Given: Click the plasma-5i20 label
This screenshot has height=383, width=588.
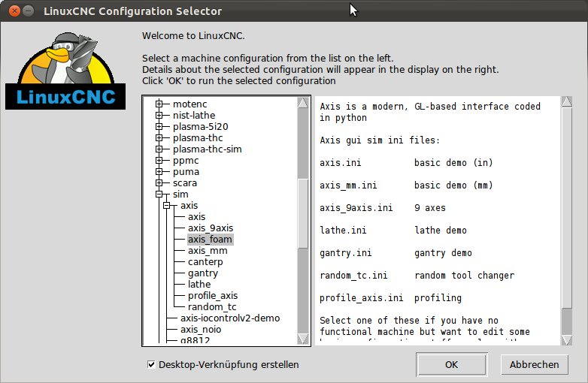Looking at the screenshot, I should 200,127.
